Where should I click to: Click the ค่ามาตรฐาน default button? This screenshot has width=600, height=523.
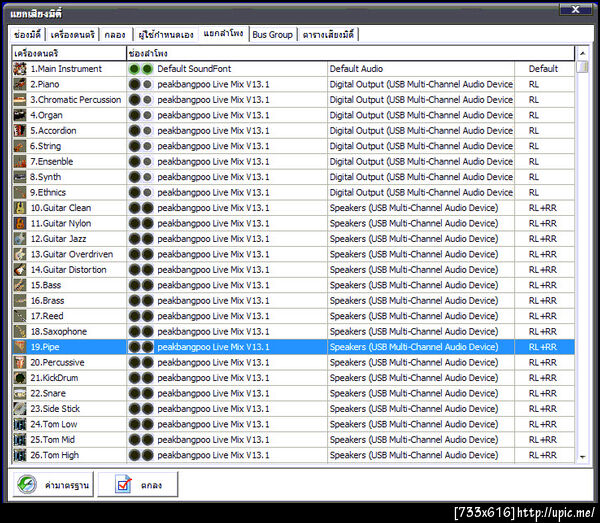[53, 485]
